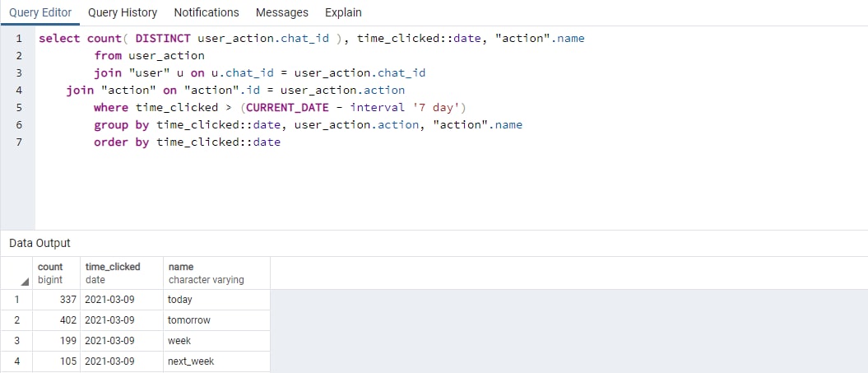Click the 'where' keyword on line 5
Image resolution: width=868 pixels, height=373 pixels.
111,107
